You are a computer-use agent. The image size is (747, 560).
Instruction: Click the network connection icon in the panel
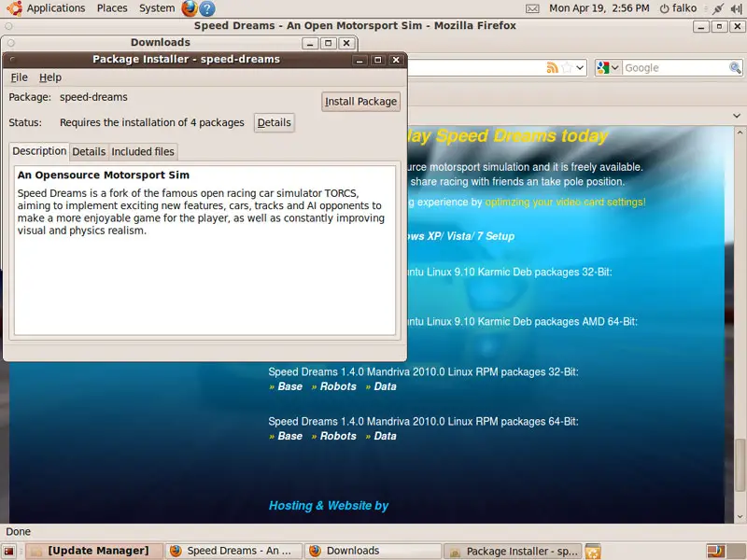click(718, 8)
